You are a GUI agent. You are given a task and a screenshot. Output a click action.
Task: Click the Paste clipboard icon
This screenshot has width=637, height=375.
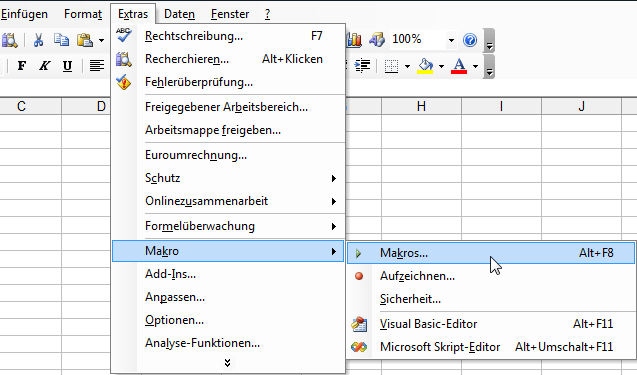[85, 40]
